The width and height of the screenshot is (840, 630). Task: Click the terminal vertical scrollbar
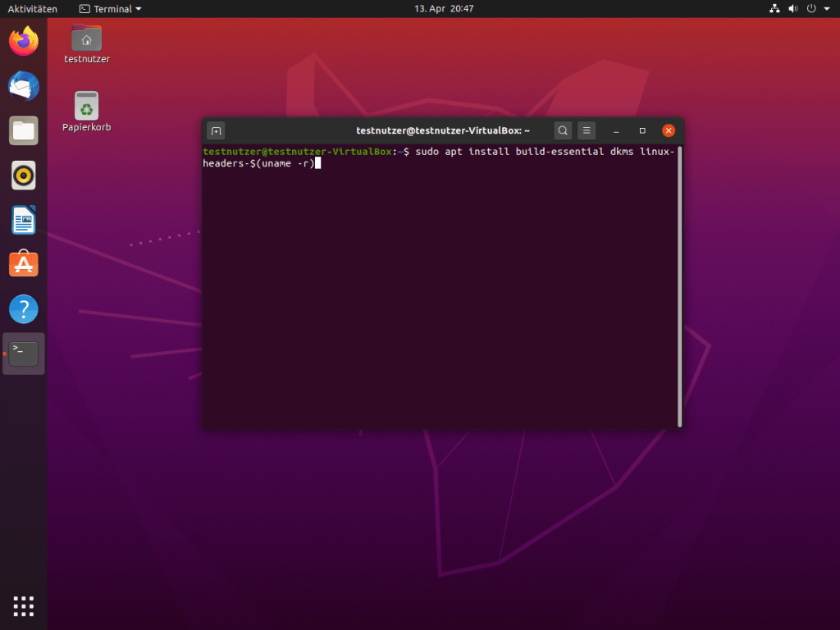679,287
